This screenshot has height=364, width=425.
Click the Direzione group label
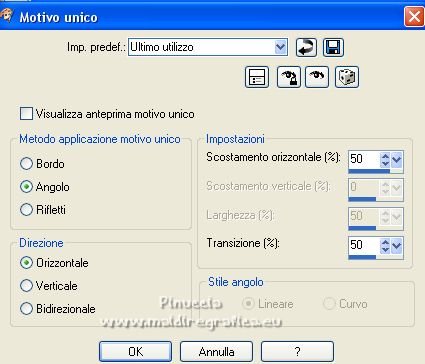[41, 243]
